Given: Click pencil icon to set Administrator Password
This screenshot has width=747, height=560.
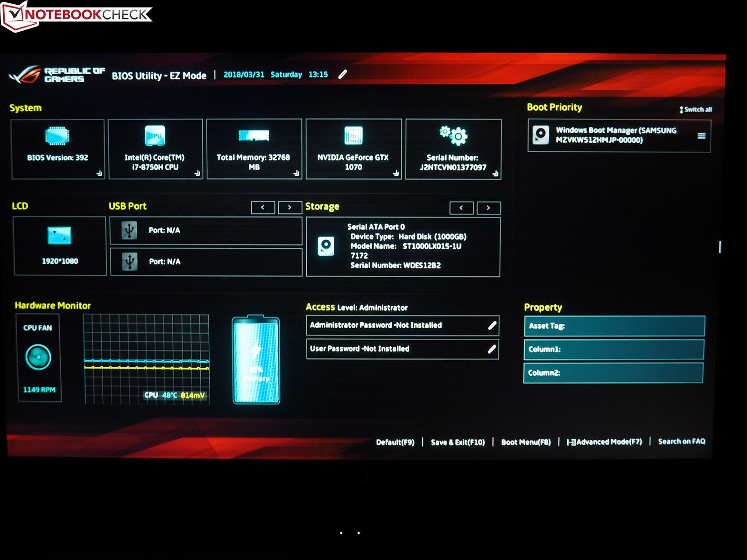Looking at the screenshot, I should coord(492,326).
